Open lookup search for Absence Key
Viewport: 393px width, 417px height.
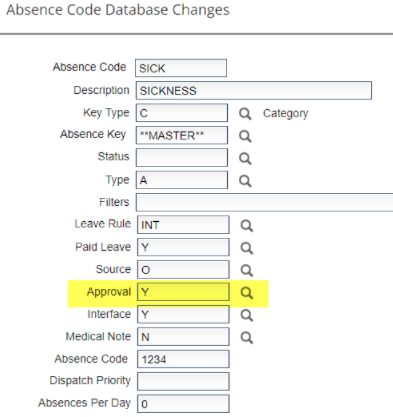[245, 136]
